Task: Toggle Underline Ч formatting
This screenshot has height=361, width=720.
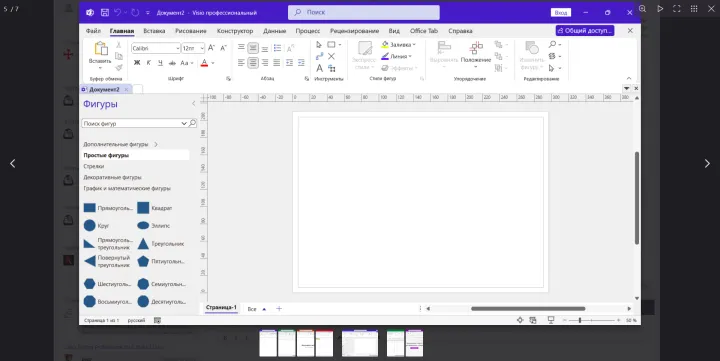Action: [x=160, y=63]
